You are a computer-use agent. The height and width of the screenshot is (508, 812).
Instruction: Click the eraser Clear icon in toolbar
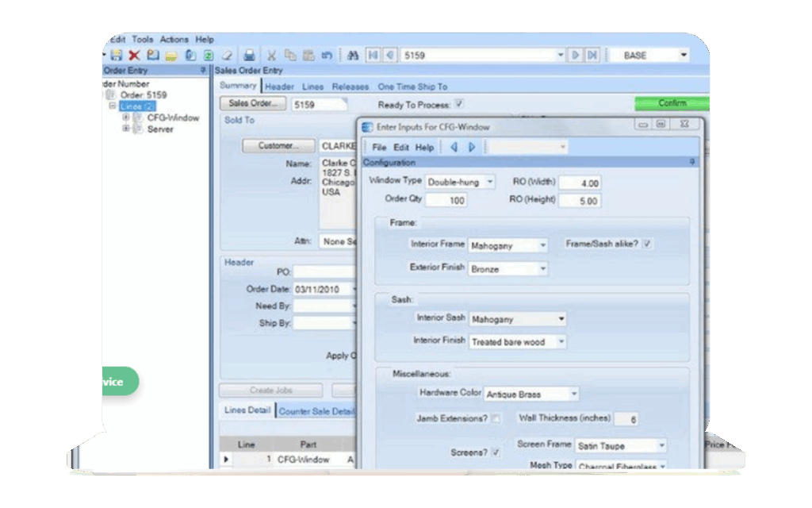[x=227, y=56]
